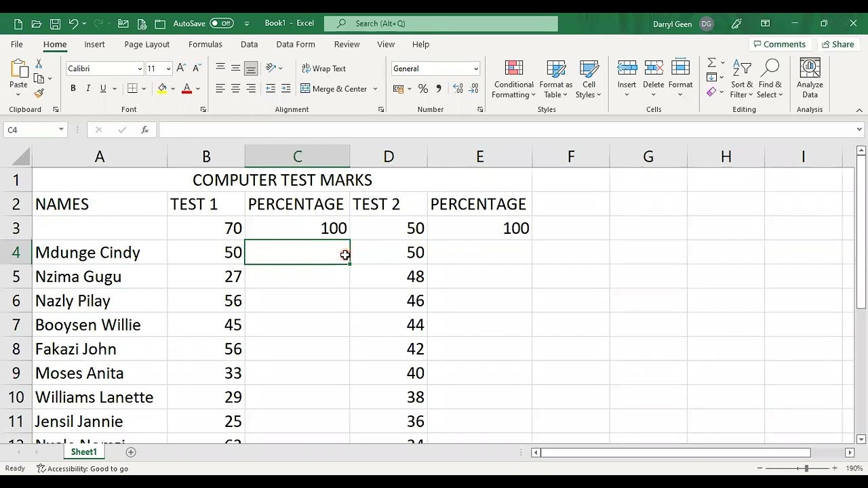Click the Clear eraser icon in Editing
This screenshot has width=868, height=488.
click(711, 92)
